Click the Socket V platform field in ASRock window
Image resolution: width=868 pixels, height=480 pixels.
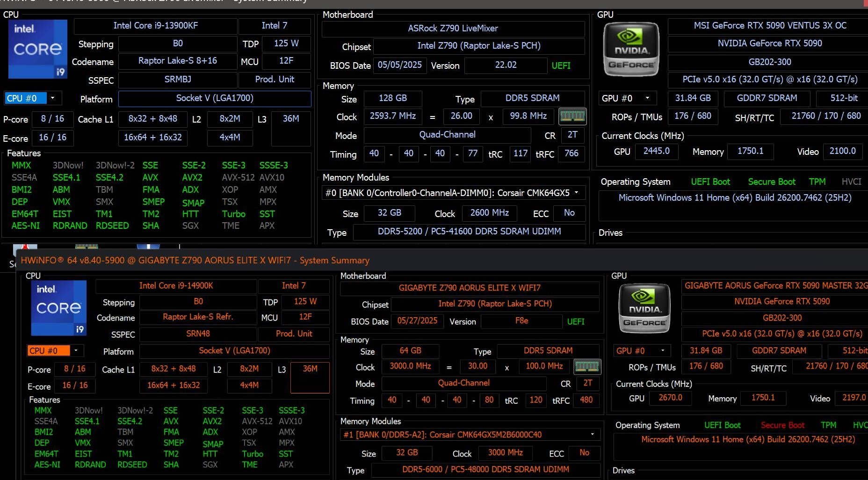pos(215,99)
